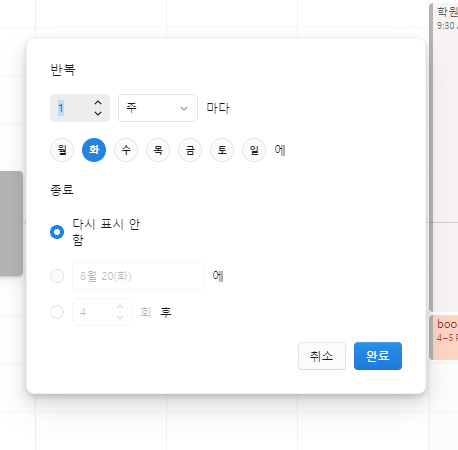Viewport: 458px width, 450px height.
Task: Select radio button for ending after 4 회
Action: pos(57,312)
